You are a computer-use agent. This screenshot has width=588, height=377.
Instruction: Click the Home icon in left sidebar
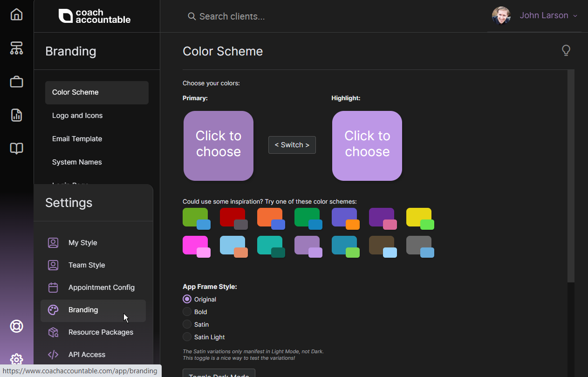[16, 14]
